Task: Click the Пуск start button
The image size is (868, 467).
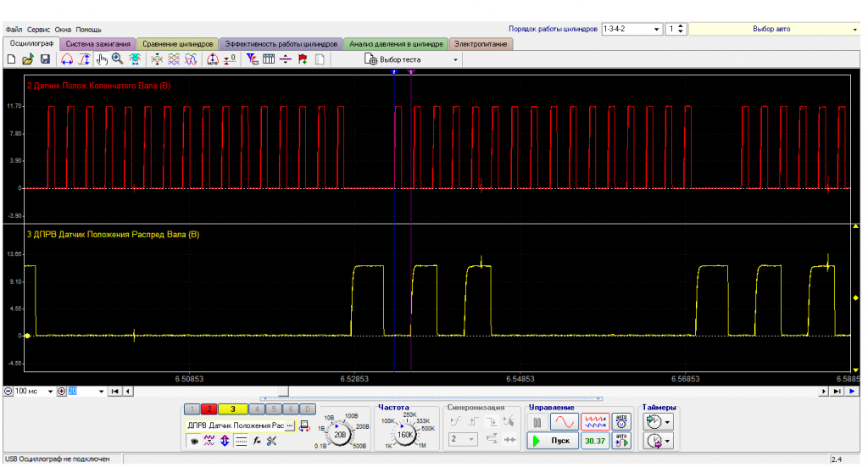Action: pos(553,441)
